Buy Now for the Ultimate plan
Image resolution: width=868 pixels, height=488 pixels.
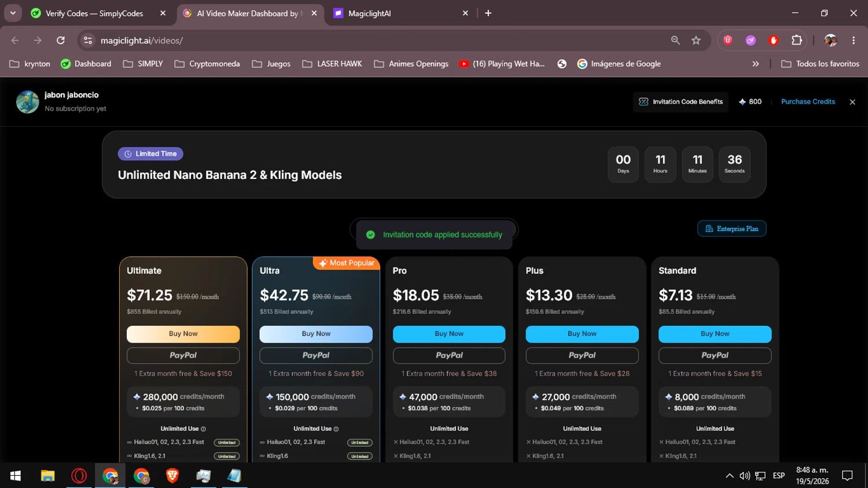pos(183,334)
